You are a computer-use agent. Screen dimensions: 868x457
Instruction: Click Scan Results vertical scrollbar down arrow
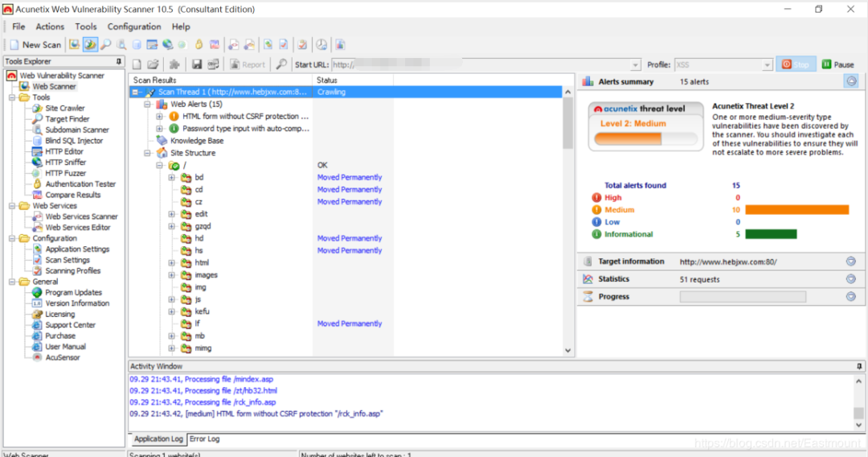click(568, 350)
